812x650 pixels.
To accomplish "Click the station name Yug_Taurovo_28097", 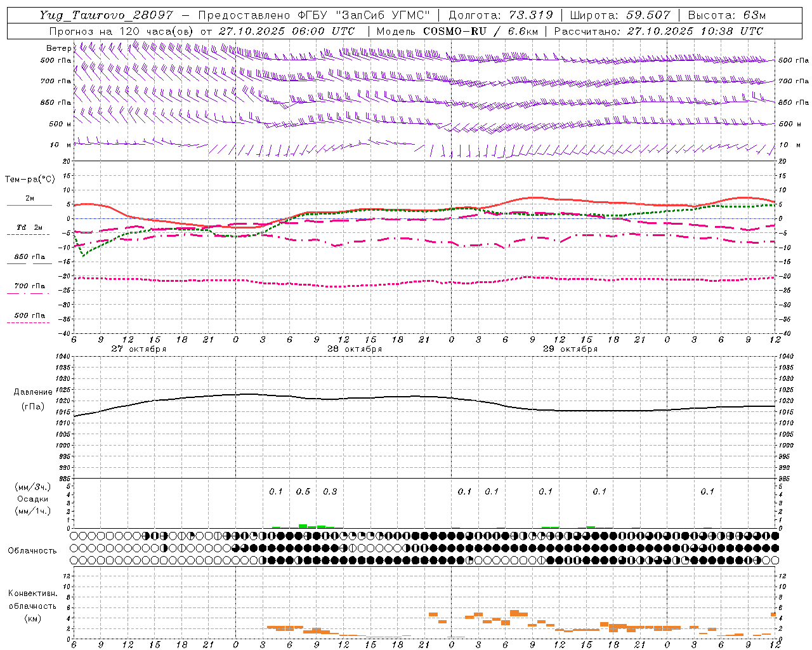I will click(x=106, y=15).
